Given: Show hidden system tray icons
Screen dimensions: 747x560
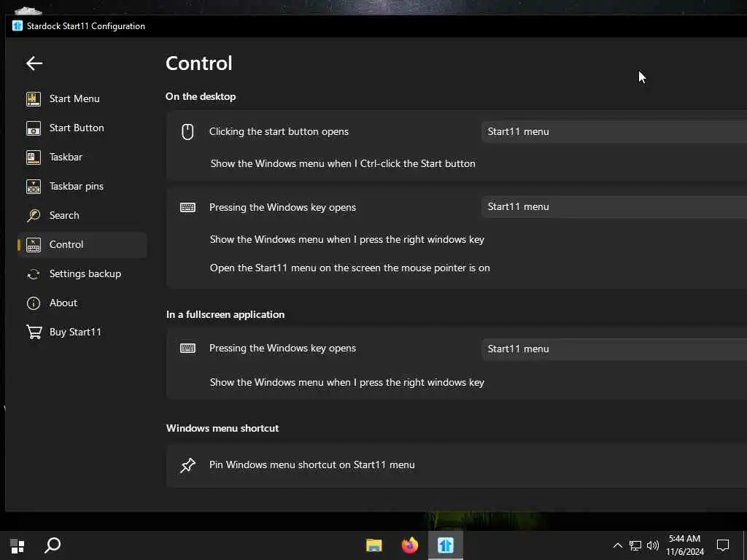Looking at the screenshot, I should coord(617,545).
